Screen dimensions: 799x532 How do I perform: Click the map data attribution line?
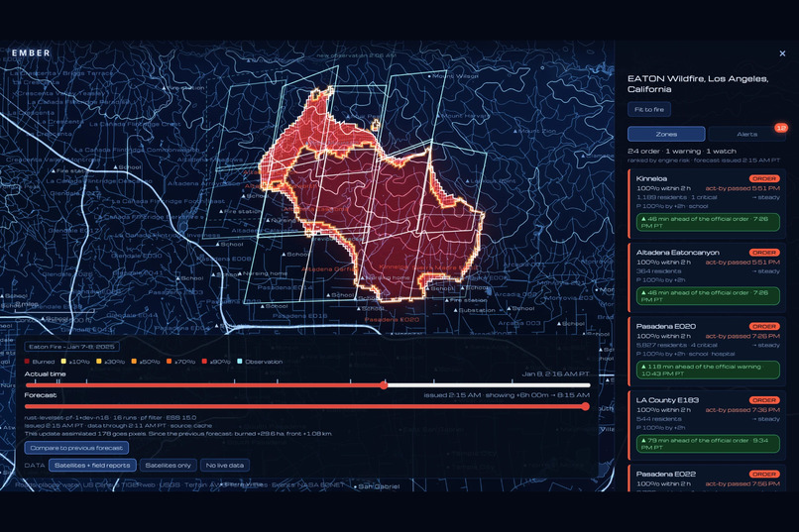click(180, 485)
